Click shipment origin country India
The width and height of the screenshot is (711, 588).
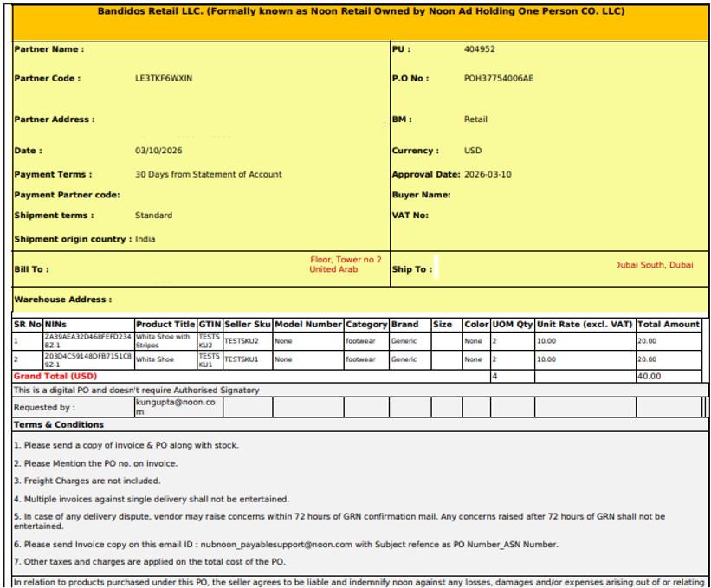tap(145, 239)
